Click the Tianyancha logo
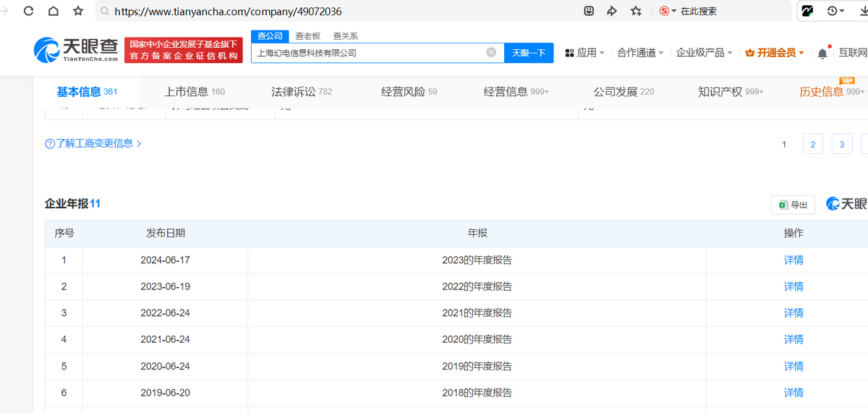Image resolution: width=868 pixels, height=413 pixels. click(76, 49)
